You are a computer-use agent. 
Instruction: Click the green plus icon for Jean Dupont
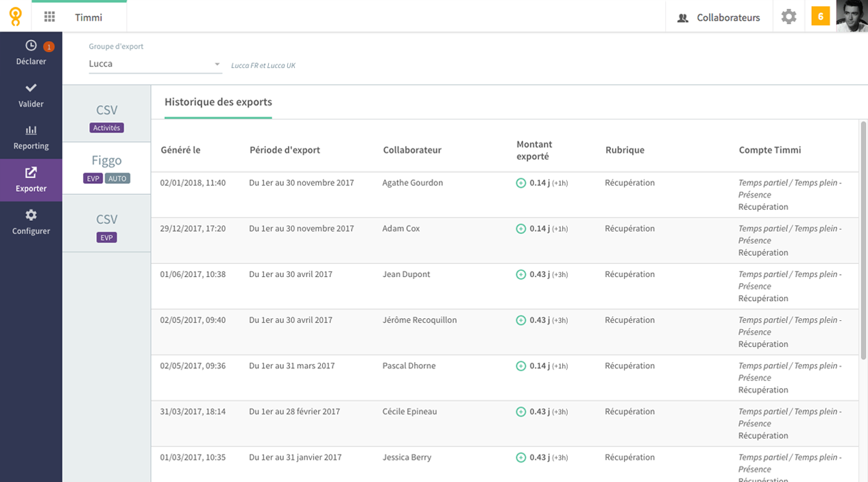521,274
